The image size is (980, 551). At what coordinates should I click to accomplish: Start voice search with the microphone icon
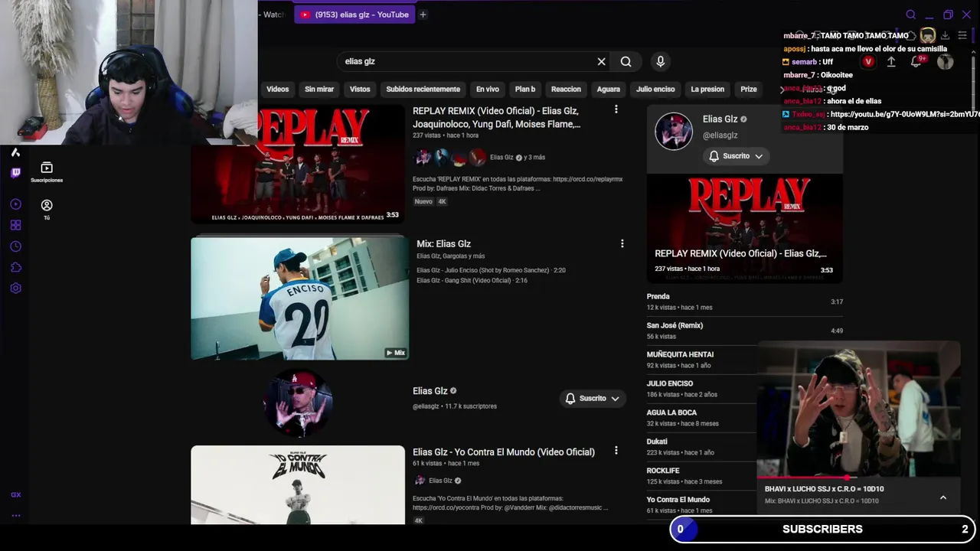(660, 61)
